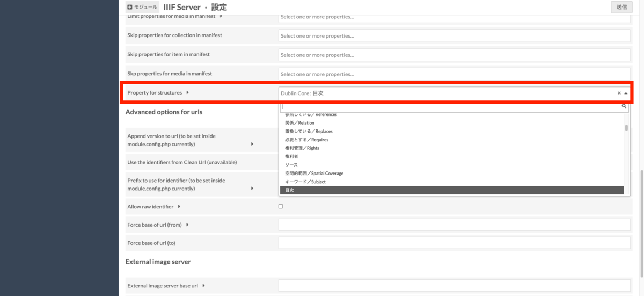644x296 pixels.
Task: Click the モジュール plus icon in header
Action: click(x=130, y=7)
